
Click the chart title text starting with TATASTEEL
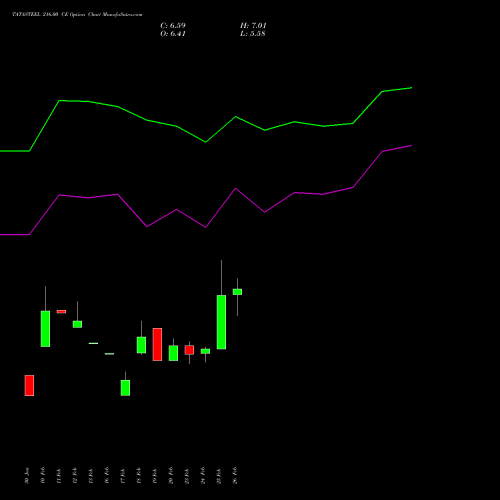77,15
